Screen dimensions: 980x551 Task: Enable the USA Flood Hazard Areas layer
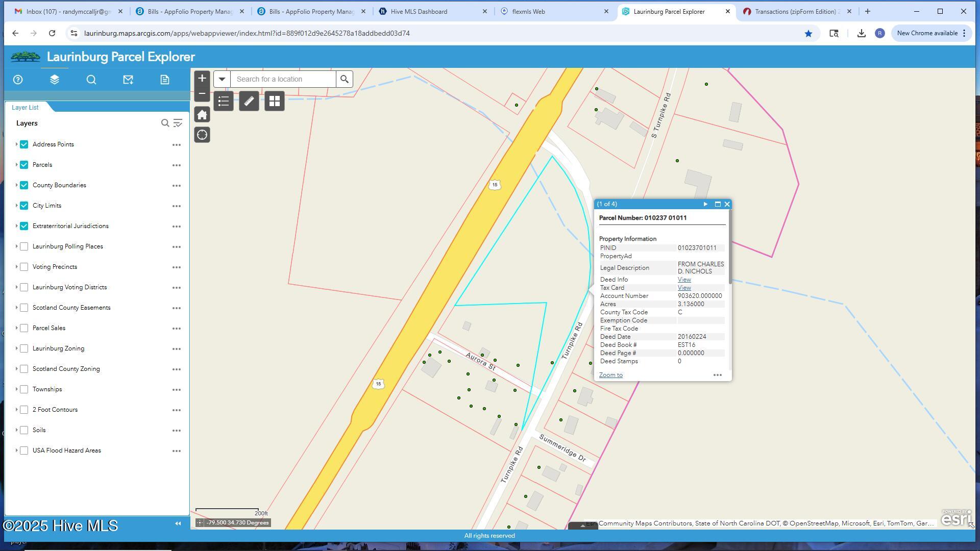(x=24, y=450)
